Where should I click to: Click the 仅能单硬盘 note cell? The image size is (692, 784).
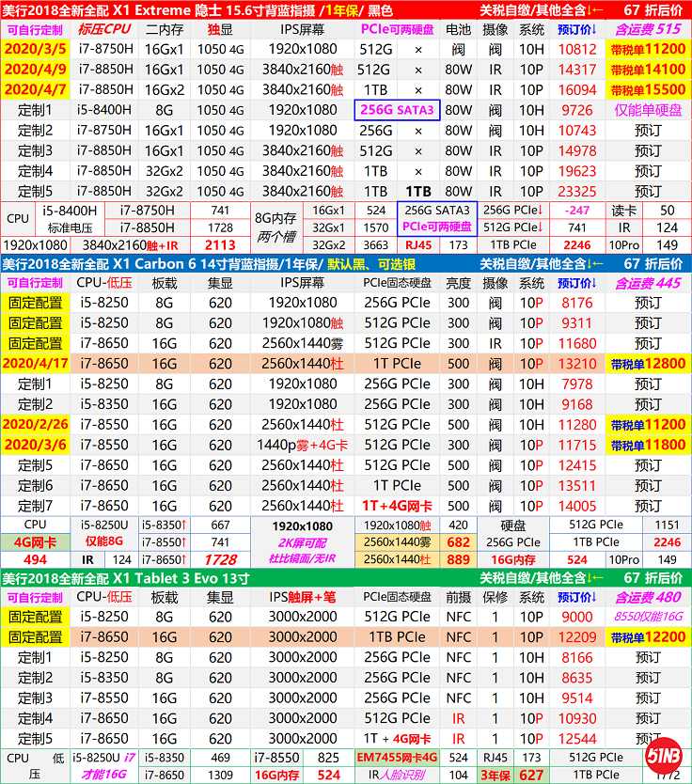coord(647,110)
